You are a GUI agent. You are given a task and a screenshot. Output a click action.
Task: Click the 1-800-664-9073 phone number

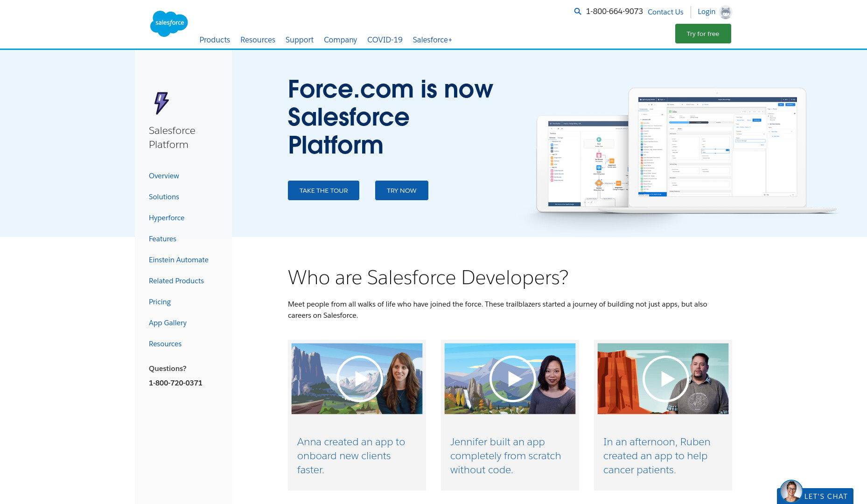[614, 11]
